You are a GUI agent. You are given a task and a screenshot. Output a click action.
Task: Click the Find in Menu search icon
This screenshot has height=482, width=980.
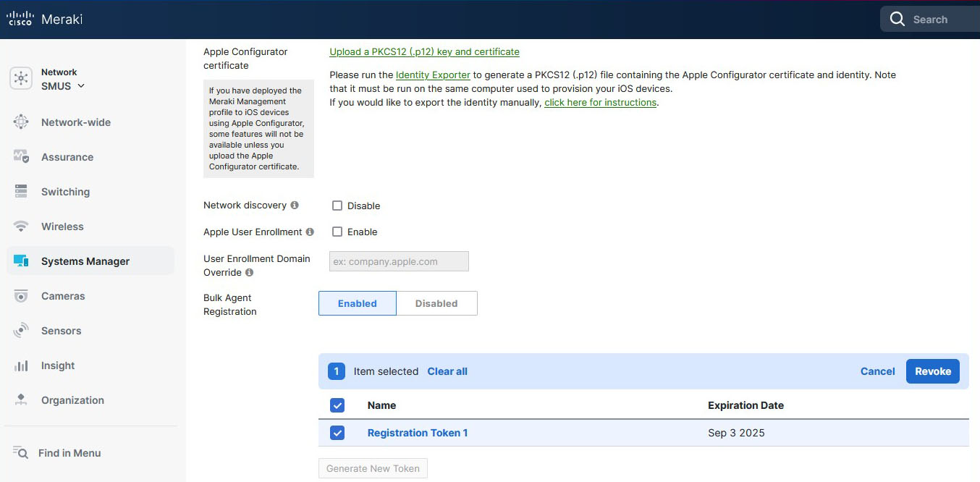tap(21, 453)
